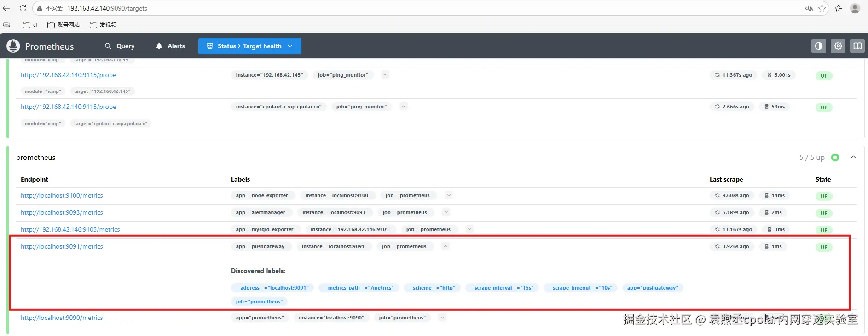
Task: Click the app="mysqld_exporter" label badge
Action: [x=266, y=229]
